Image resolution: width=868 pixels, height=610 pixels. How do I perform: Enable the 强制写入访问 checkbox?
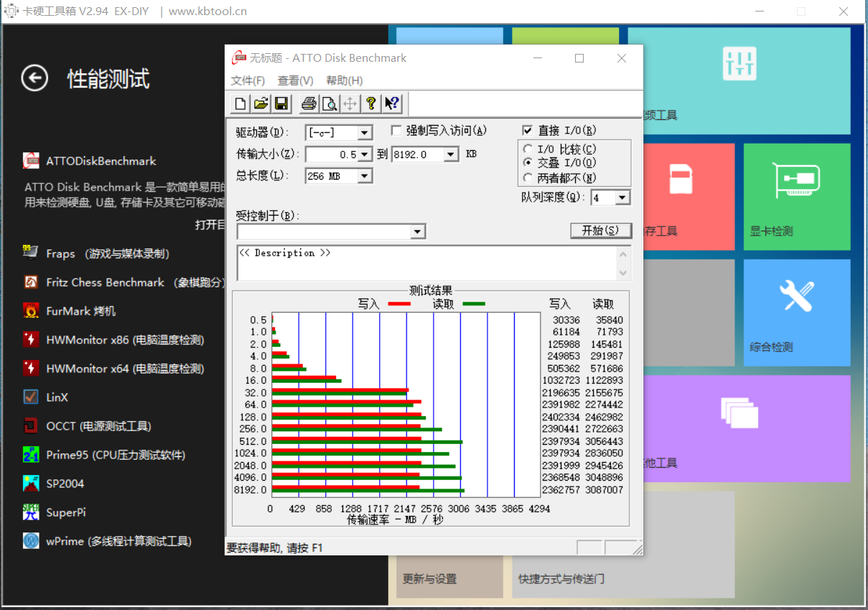pyautogui.click(x=396, y=130)
